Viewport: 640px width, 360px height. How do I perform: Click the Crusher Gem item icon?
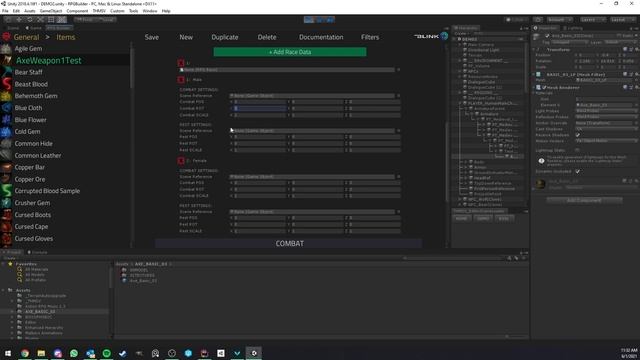click(x=6, y=202)
